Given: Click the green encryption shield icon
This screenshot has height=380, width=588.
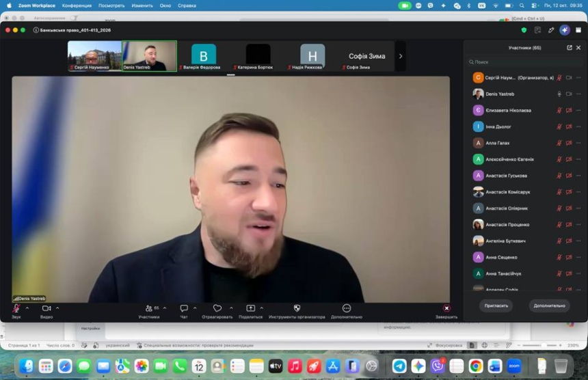Looking at the screenshot, I should [524, 30].
